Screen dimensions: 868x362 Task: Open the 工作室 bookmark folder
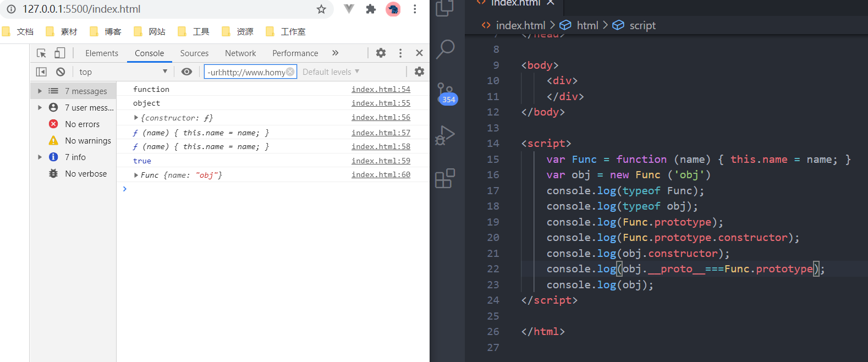(x=286, y=31)
